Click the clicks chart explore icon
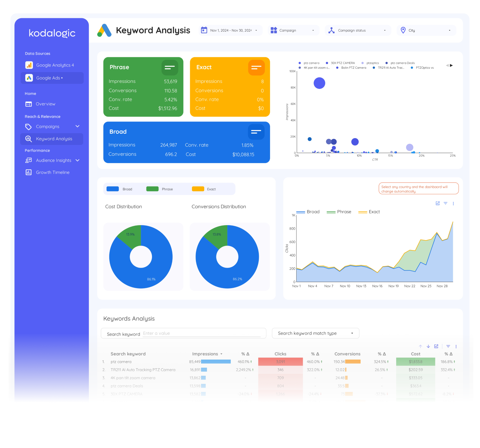Screen dimensions: 480x448 (x=437, y=203)
